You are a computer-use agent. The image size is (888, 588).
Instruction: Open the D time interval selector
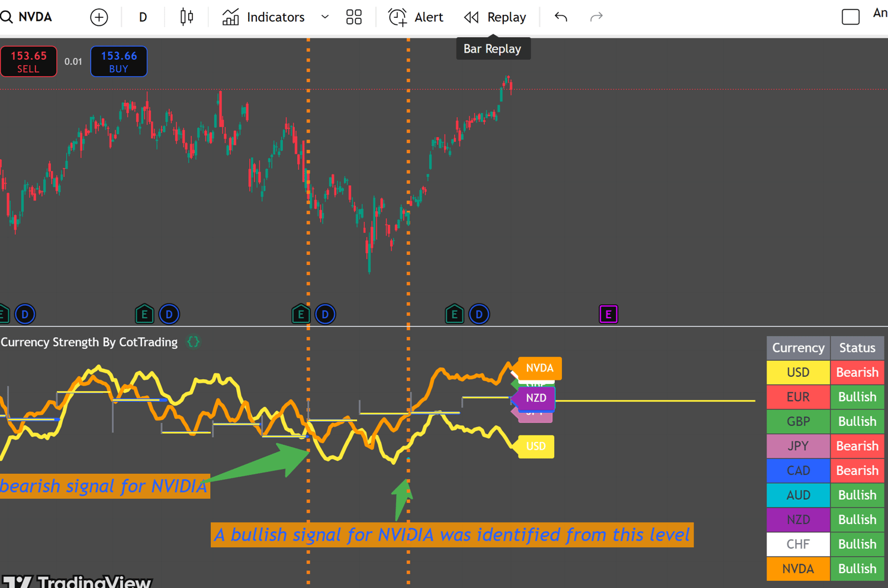pyautogui.click(x=143, y=17)
